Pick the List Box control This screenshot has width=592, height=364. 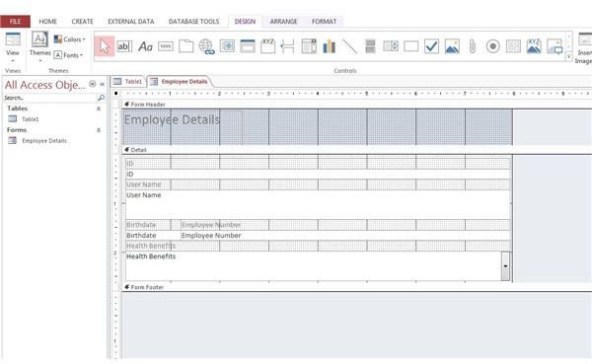click(x=391, y=46)
